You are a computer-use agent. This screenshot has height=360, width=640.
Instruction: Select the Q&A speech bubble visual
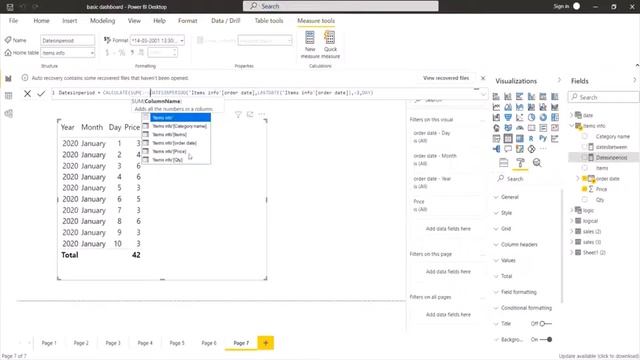tap(508, 149)
